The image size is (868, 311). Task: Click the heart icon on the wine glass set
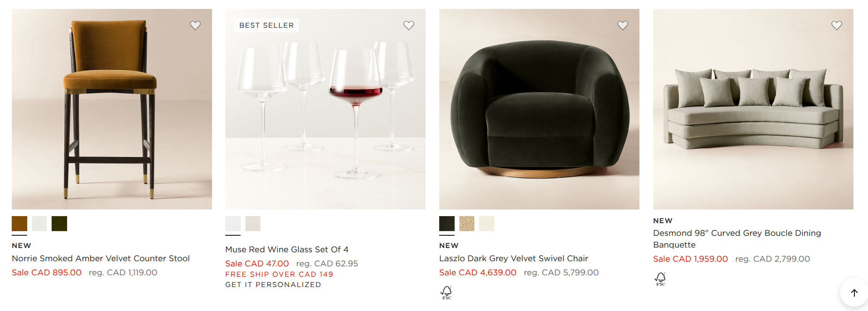tap(409, 25)
